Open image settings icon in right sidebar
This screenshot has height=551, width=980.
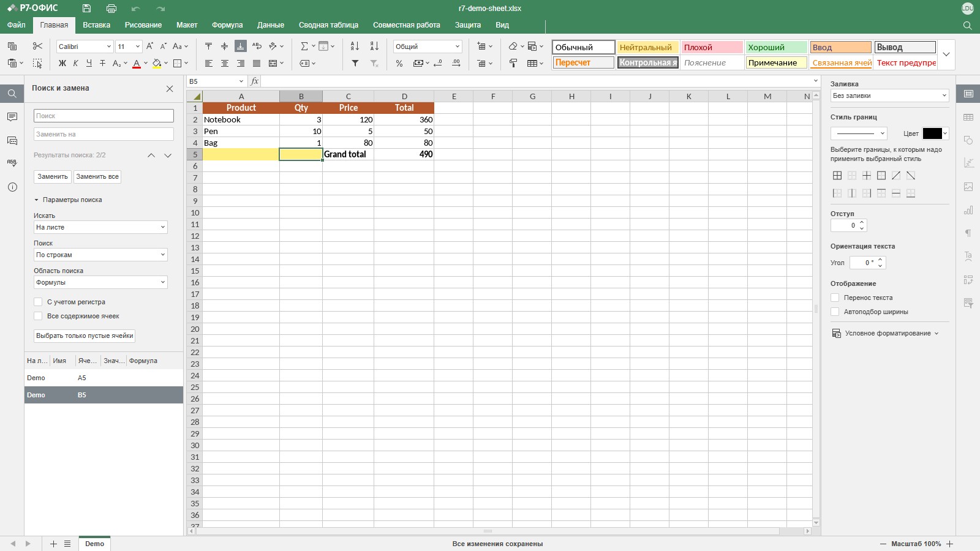968,187
